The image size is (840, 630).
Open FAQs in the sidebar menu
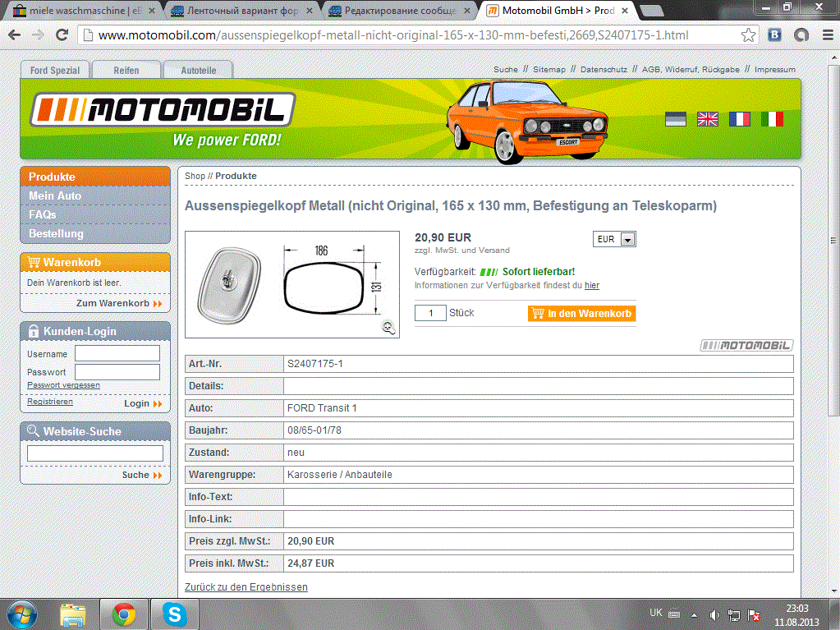[x=95, y=215]
